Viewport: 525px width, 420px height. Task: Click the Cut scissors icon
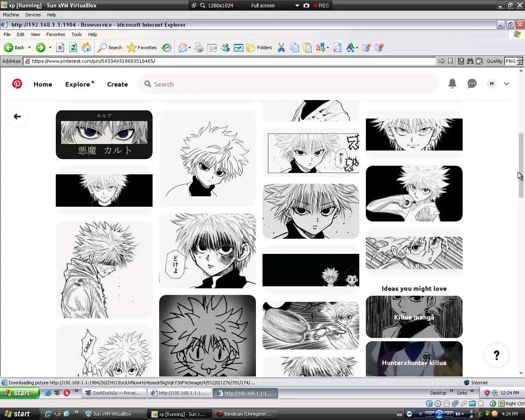281,48
